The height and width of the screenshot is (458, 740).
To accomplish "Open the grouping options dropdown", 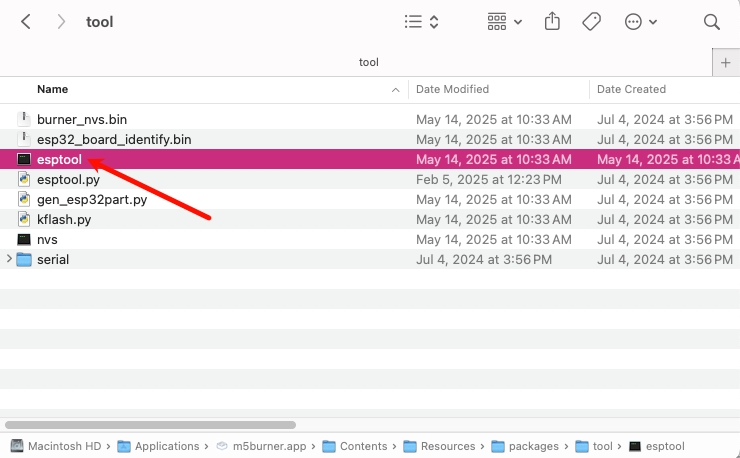I will point(505,22).
